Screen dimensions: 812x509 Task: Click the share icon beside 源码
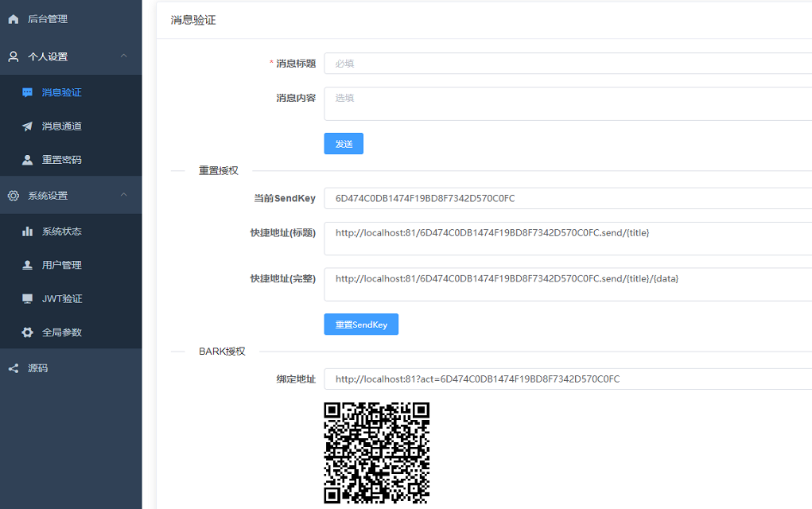coord(14,368)
